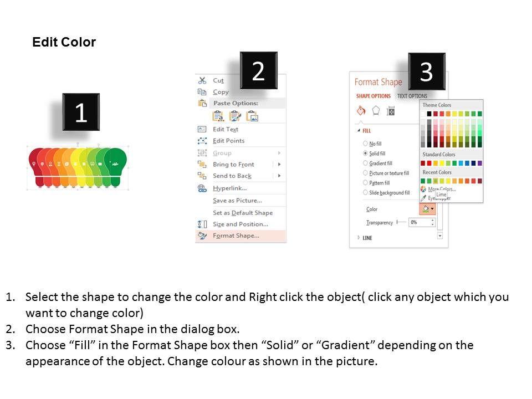Choose the Paste as Picture icon

click(x=252, y=116)
